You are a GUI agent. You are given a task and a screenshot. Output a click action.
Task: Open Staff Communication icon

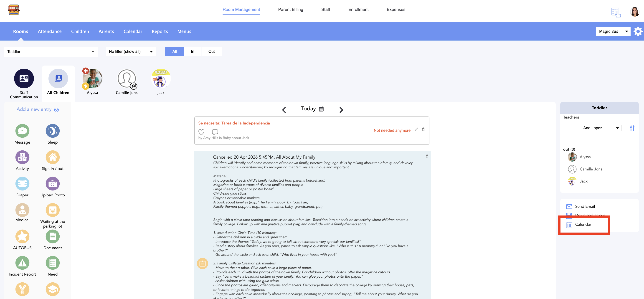(x=24, y=79)
